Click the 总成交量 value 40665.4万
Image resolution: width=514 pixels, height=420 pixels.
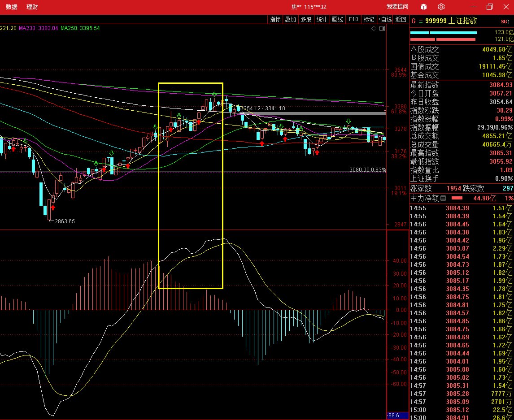coord(497,145)
